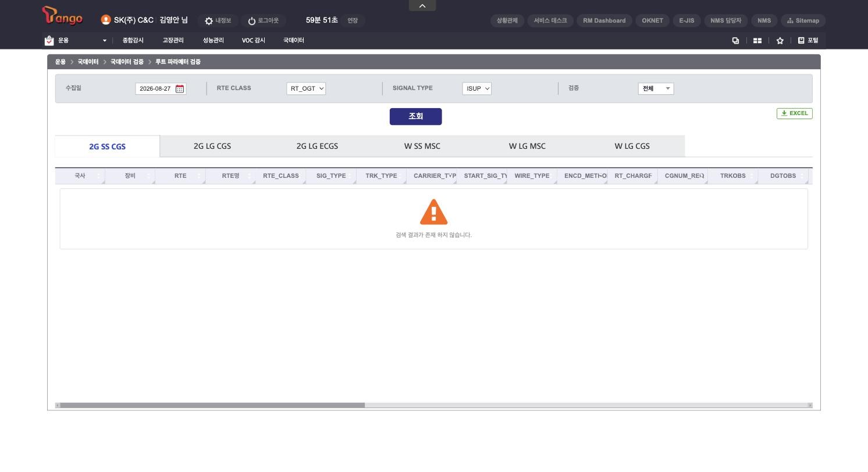Select the 2G SS CGS tab
868x472 pixels.
point(107,146)
